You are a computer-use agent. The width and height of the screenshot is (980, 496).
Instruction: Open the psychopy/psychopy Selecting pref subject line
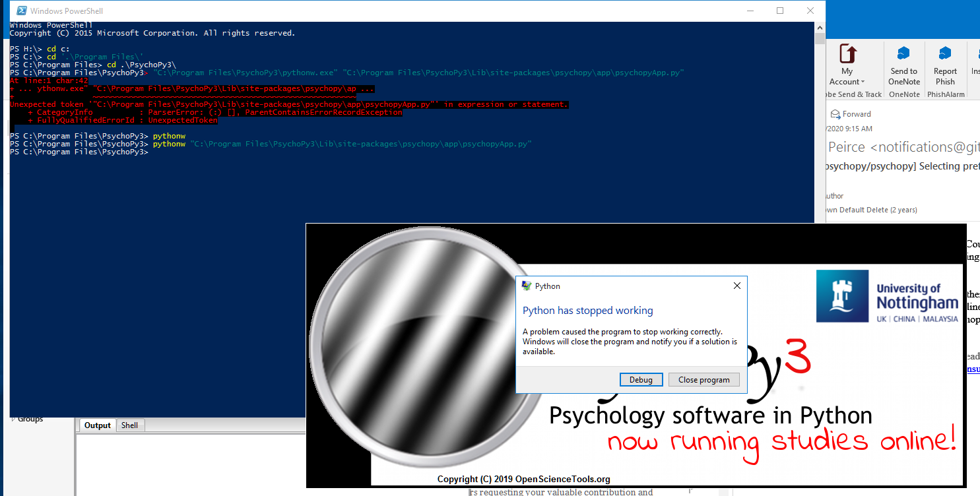point(899,166)
